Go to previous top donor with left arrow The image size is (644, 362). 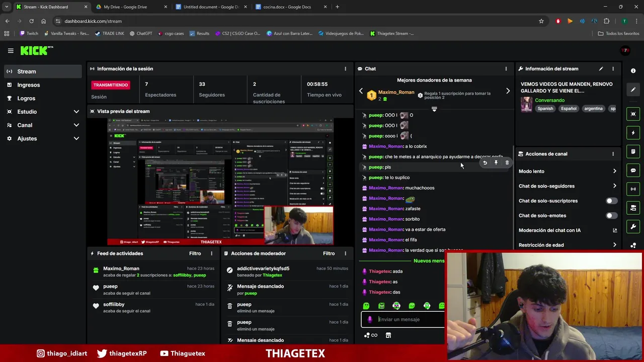tap(361, 91)
